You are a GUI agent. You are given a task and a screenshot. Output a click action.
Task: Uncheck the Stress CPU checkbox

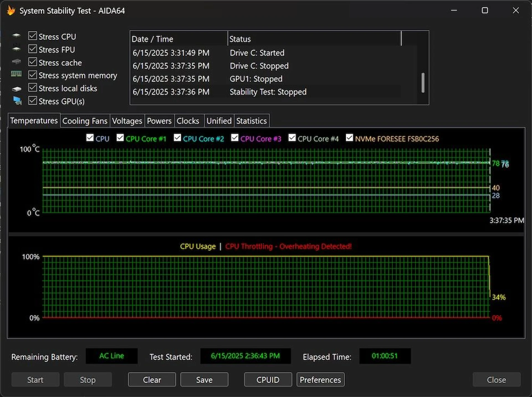coord(33,36)
